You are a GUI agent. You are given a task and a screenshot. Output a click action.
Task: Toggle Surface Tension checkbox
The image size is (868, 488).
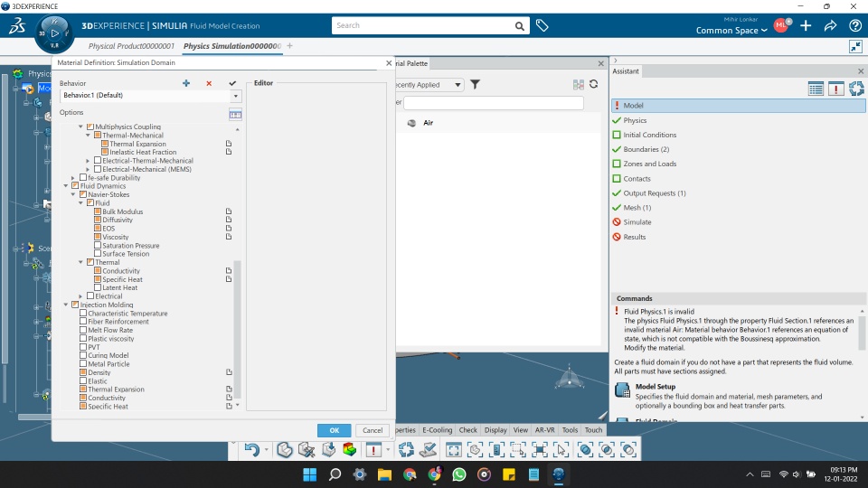[98, 253]
